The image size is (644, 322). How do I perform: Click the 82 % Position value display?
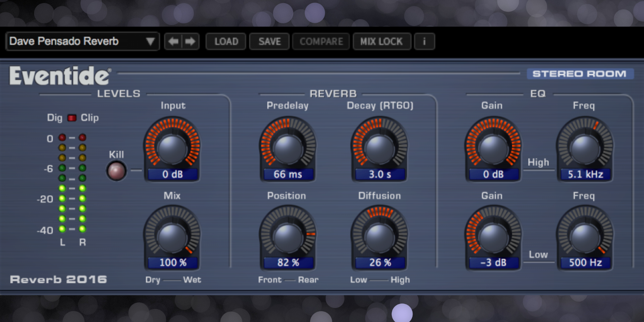[x=288, y=263]
